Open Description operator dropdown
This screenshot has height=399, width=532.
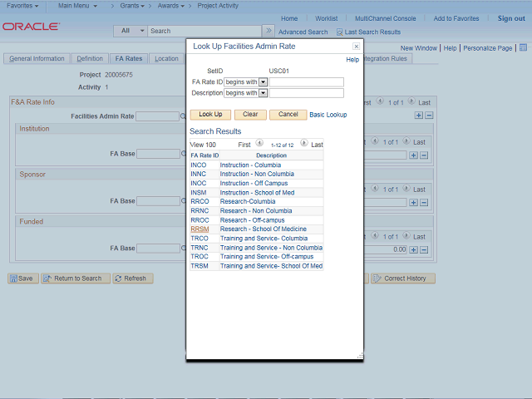263,93
